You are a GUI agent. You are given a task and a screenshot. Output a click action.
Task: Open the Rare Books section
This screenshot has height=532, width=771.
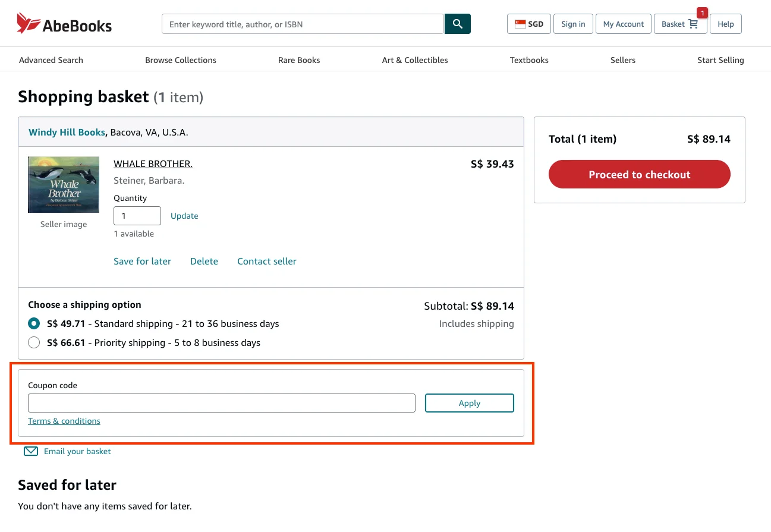[299, 60]
